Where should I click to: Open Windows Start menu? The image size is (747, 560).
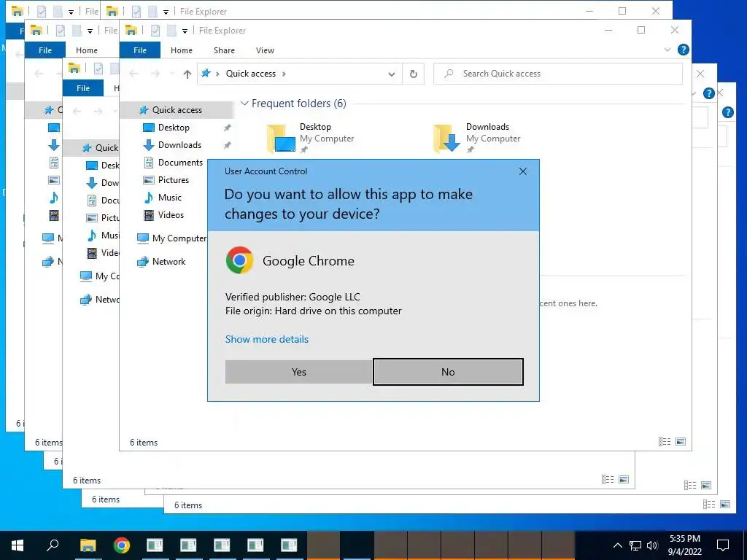(x=18, y=545)
